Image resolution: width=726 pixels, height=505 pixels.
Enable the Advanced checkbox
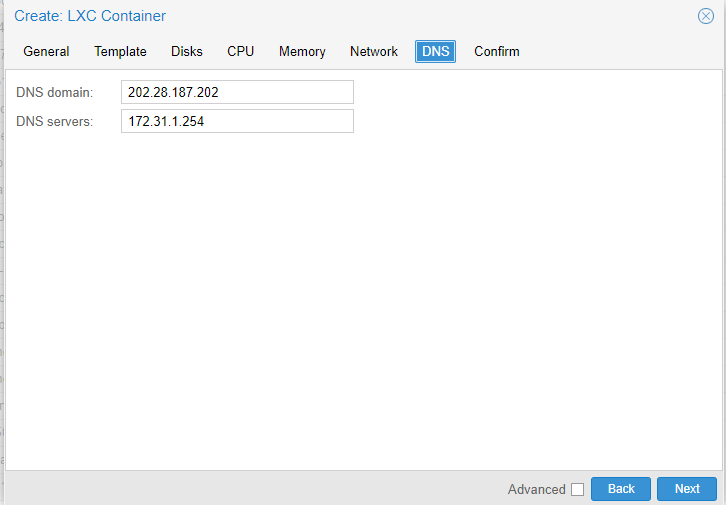coord(577,489)
